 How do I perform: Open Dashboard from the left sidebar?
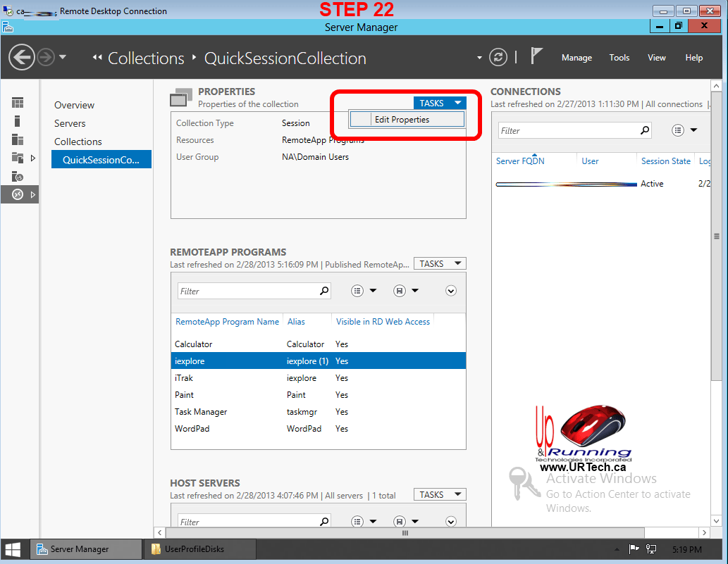(18, 104)
